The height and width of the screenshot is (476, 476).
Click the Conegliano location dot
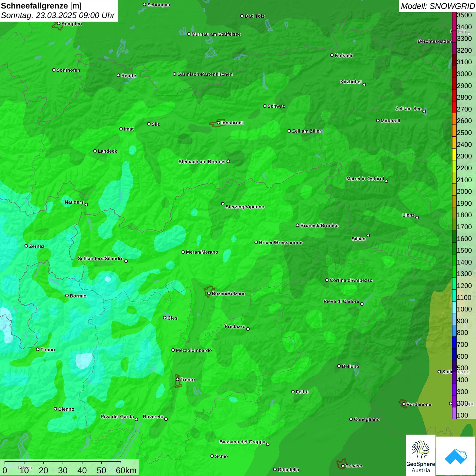click(351, 419)
